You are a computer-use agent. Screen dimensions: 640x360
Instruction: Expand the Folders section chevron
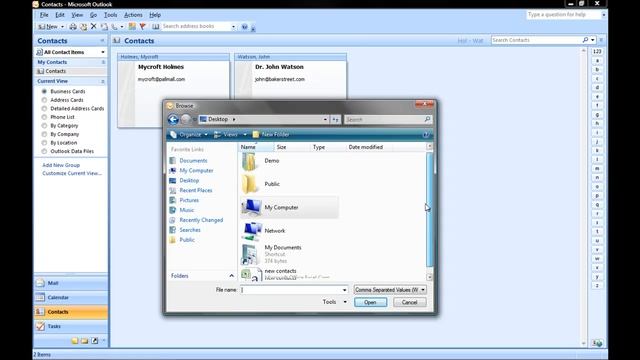click(231, 276)
